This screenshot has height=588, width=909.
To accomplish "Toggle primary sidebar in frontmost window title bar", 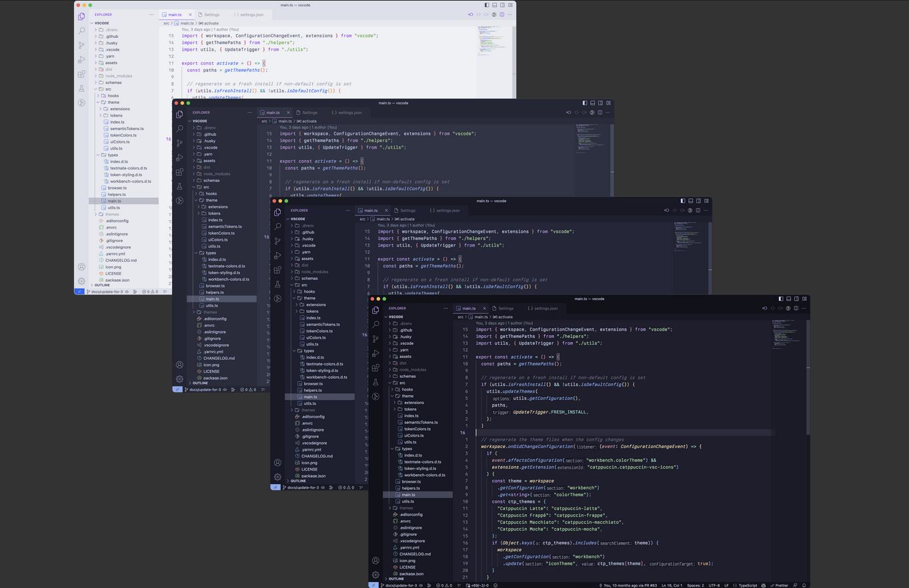I will point(781,299).
